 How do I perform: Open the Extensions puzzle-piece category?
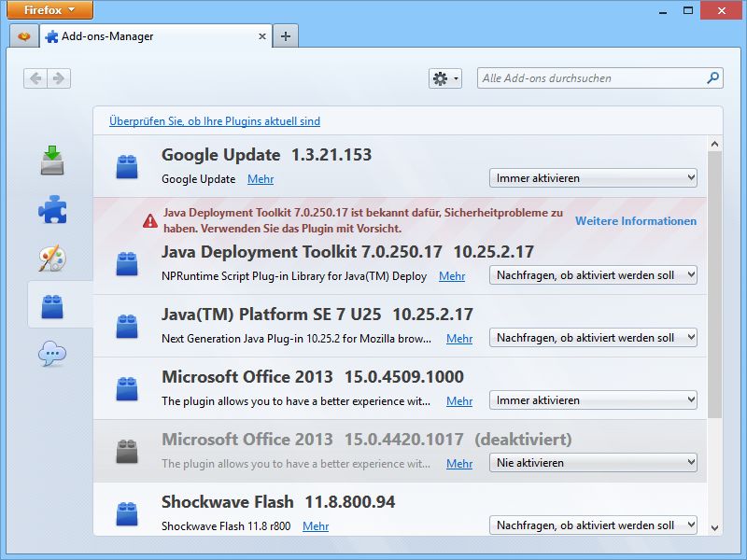tap(52, 209)
